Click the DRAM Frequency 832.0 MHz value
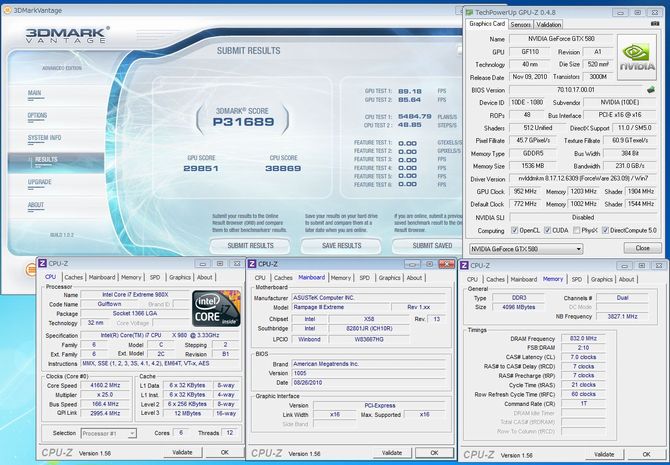This screenshot has width=670, height=465. point(583,338)
